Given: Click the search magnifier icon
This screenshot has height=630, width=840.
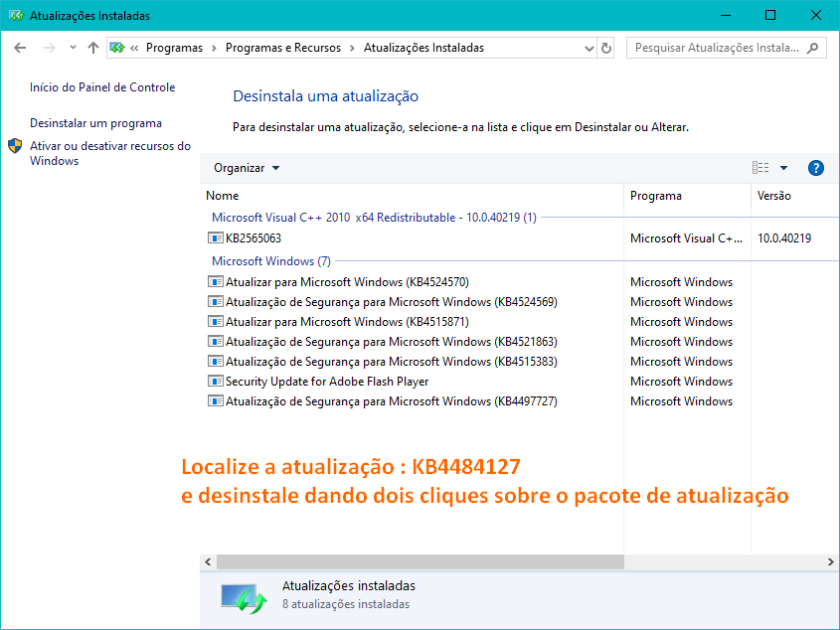Looking at the screenshot, I should pyautogui.click(x=813, y=48).
